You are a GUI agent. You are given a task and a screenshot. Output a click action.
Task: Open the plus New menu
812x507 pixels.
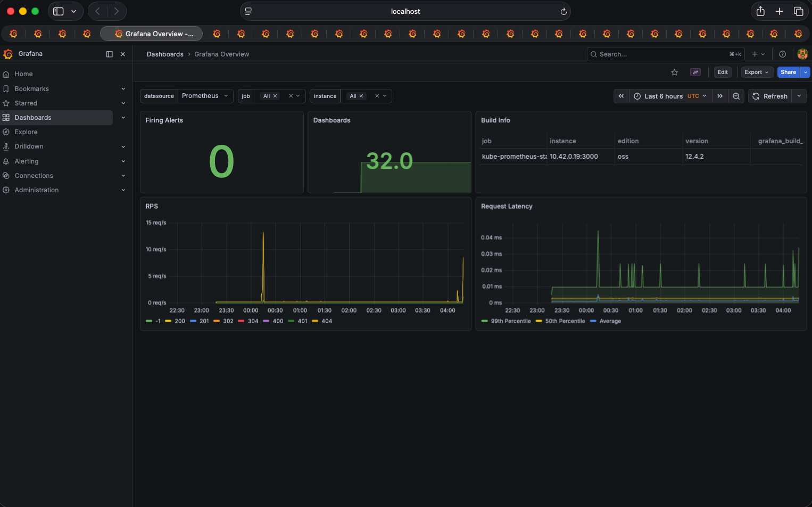[758, 54]
